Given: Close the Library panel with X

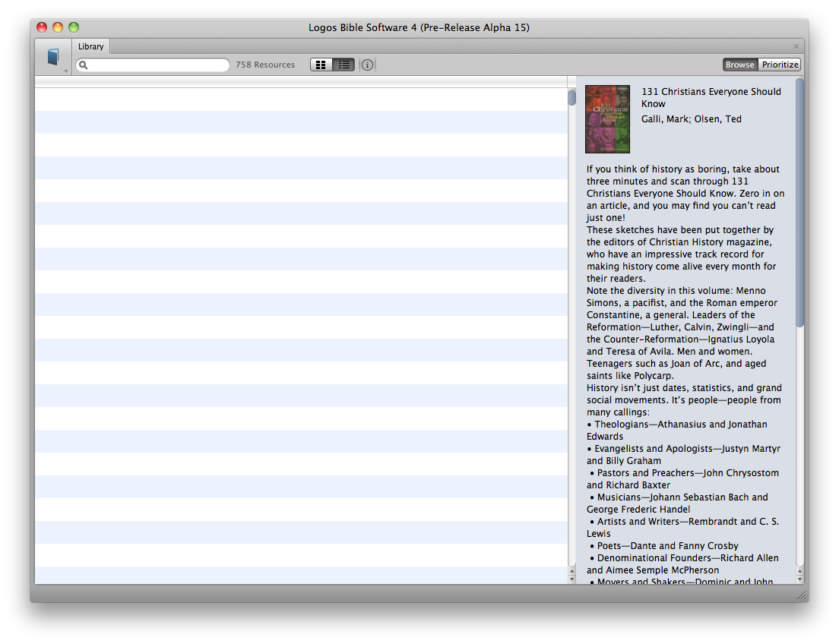Looking at the screenshot, I should tap(796, 46).
